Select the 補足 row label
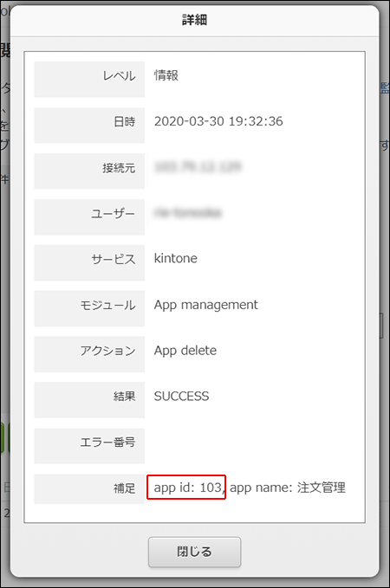The height and width of the screenshot is (588, 390). coord(124,488)
